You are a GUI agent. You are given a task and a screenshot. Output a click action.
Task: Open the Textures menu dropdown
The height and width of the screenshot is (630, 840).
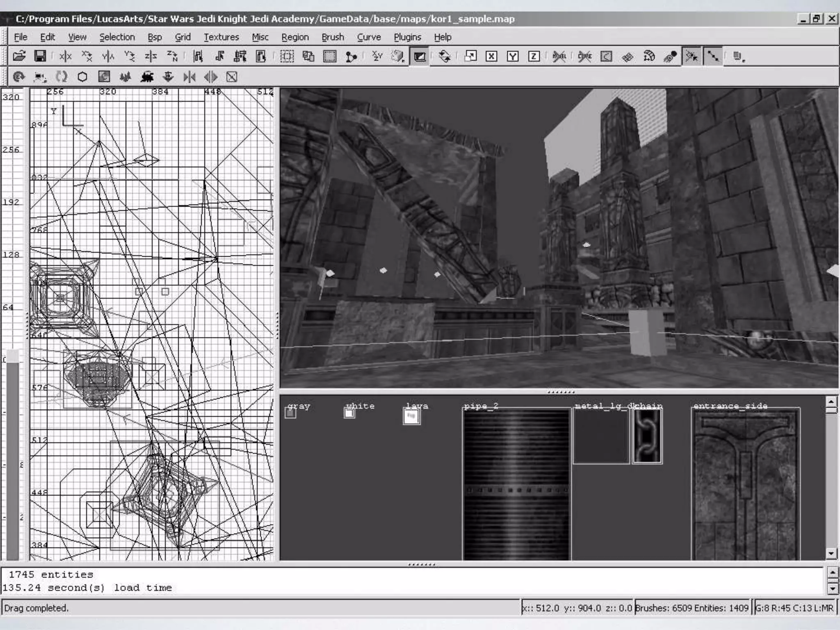tap(221, 37)
